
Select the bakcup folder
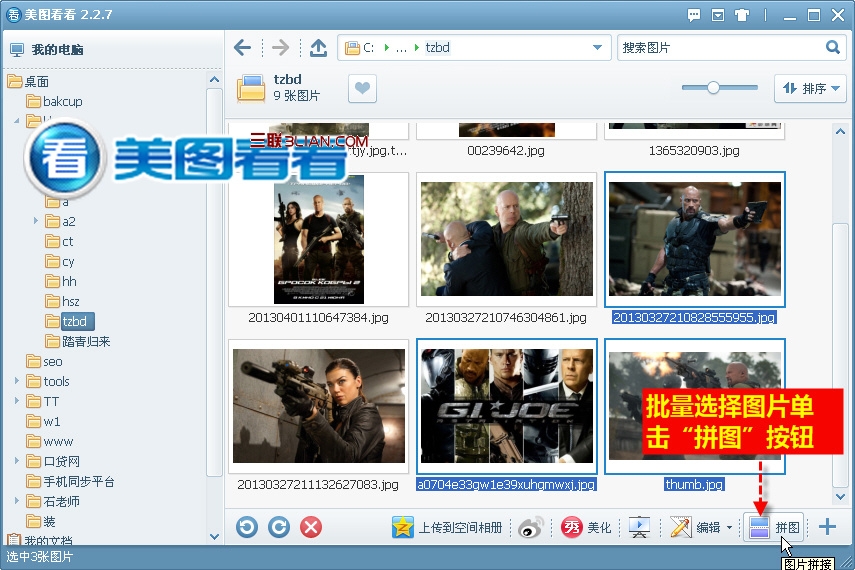point(54,101)
